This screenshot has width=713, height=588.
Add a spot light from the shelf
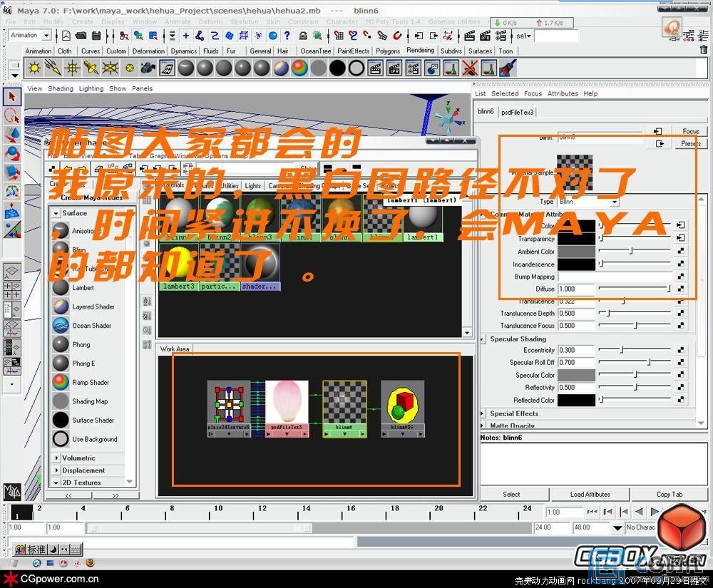pos(91,68)
